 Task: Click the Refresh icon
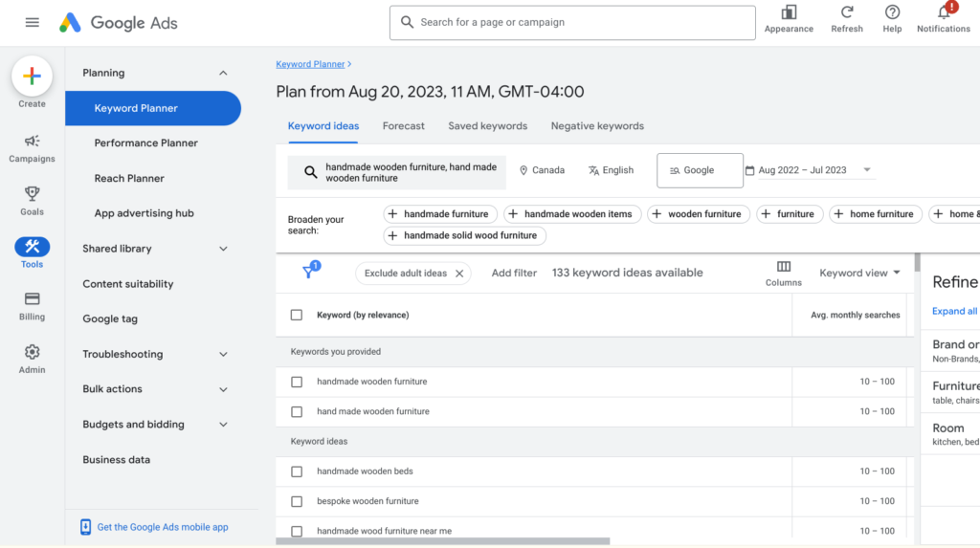tap(847, 12)
